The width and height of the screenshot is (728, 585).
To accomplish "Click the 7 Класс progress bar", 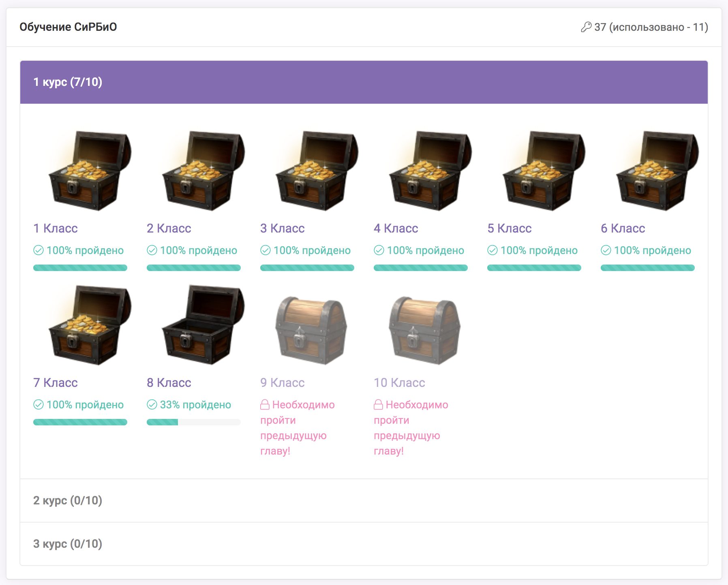I will point(80,422).
